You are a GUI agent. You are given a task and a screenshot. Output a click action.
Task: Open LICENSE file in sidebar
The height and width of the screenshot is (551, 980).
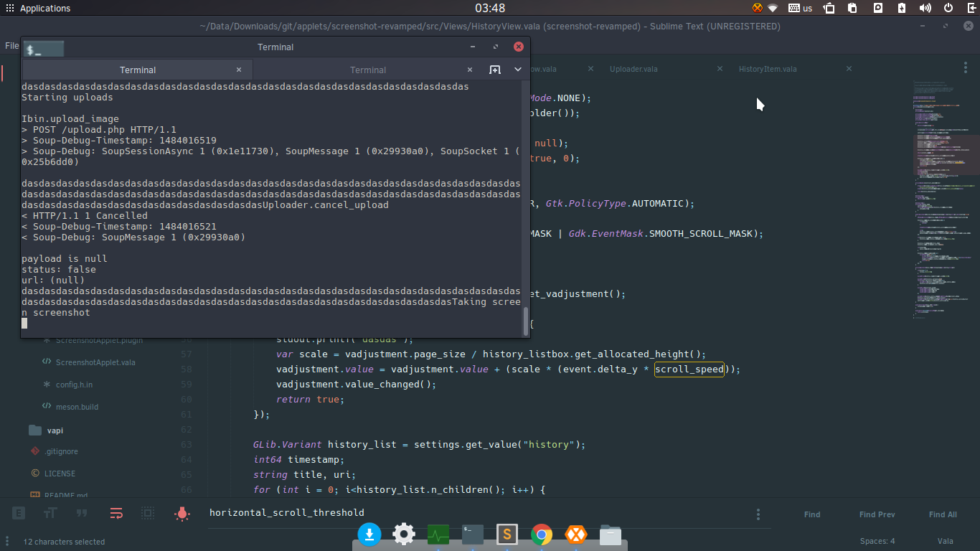(60, 474)
